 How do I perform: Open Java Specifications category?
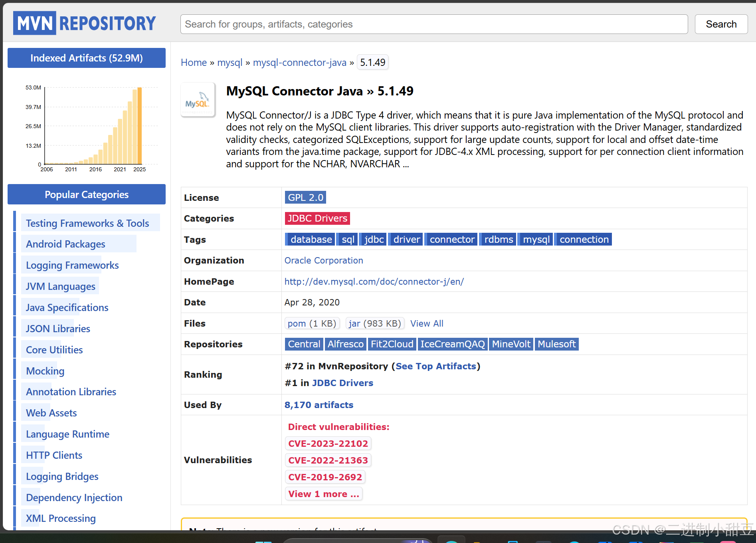67,307
